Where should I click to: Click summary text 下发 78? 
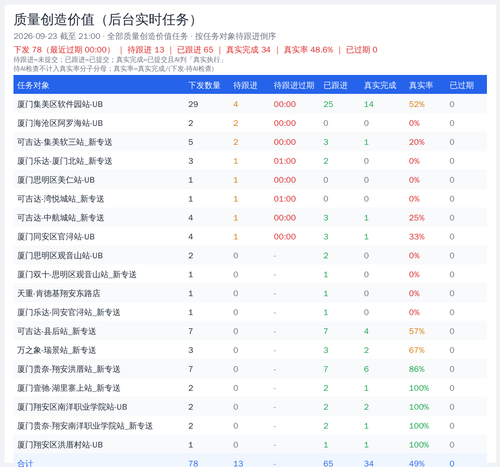pyautogui.click(x=28, y=50)
